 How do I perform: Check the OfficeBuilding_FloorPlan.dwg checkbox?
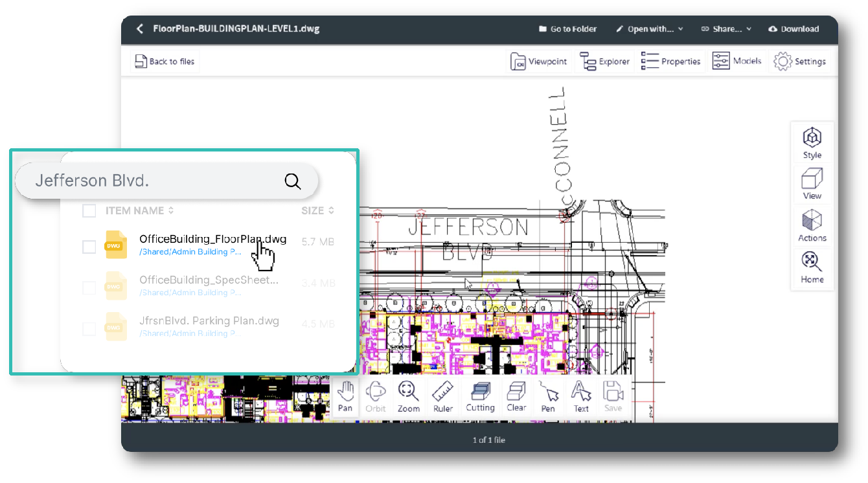point(89,247)
